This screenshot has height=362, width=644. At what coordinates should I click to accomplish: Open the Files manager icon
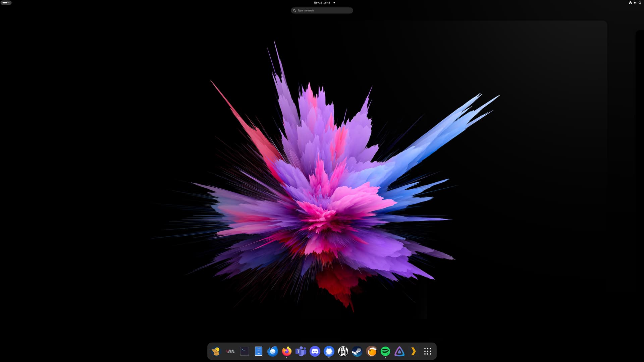pos(258,351)
